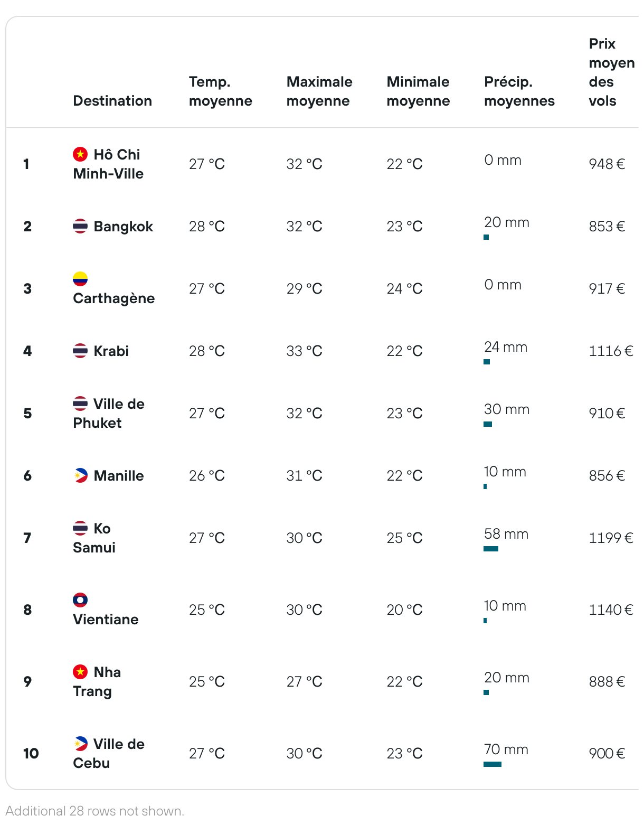Select the Destination column header
Screen dimensions: 644x825
pyautogui.click(x=112, y=101)
